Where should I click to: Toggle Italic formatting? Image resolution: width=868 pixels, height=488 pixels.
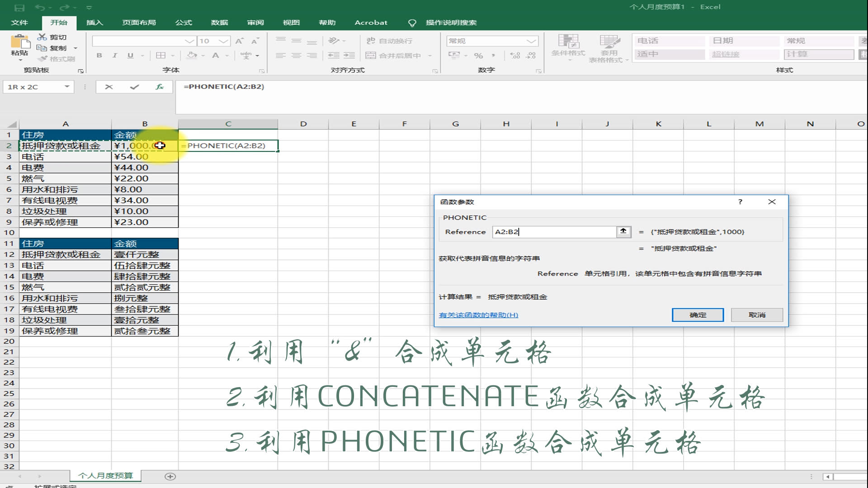tap(115, 56)
